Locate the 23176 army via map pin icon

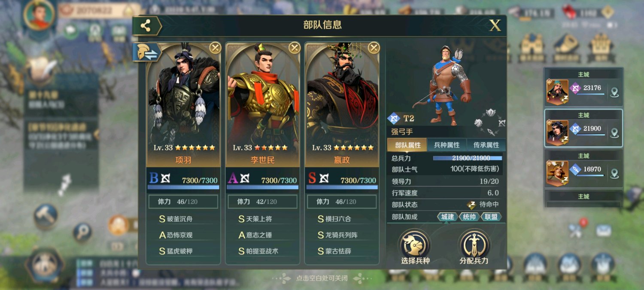point(614,92)
